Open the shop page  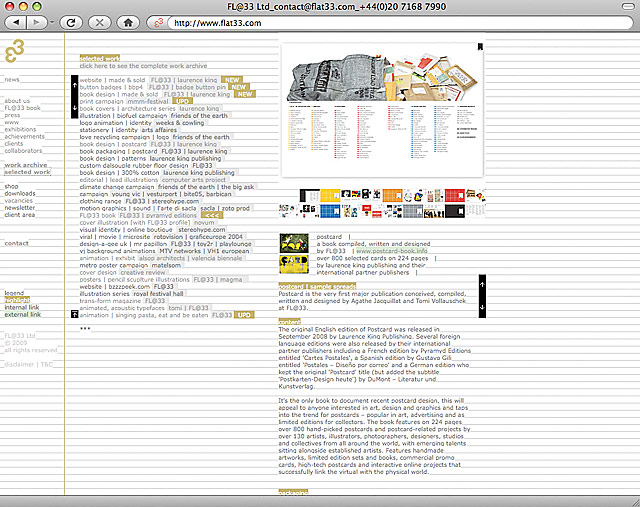coord(11,186)
